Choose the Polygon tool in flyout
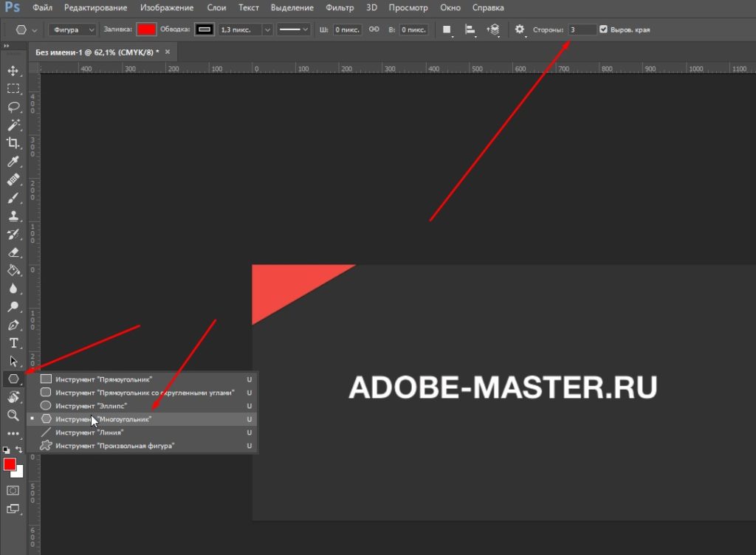Screen dimensions: 756x555 [x=142, y=419]
